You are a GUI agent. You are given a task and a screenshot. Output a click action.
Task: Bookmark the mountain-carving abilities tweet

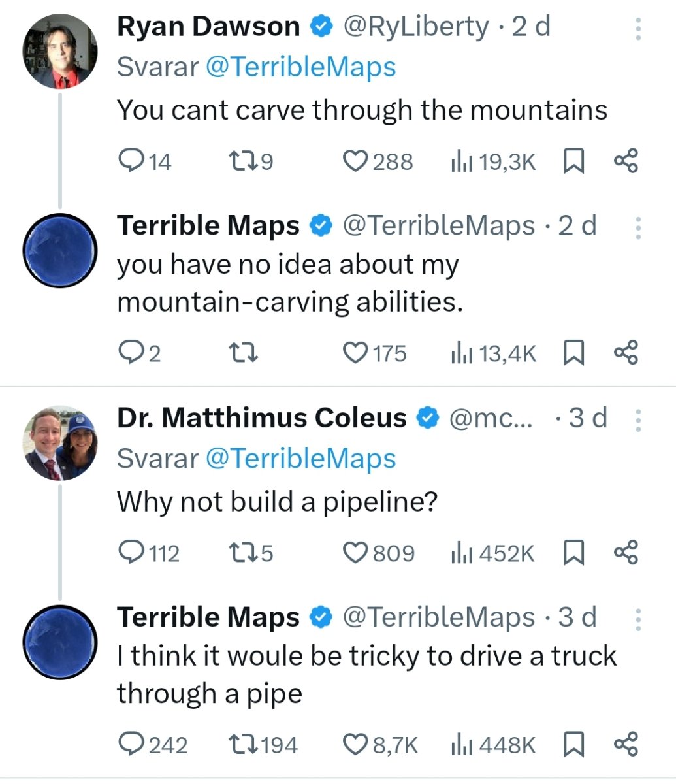coord(573,353)
